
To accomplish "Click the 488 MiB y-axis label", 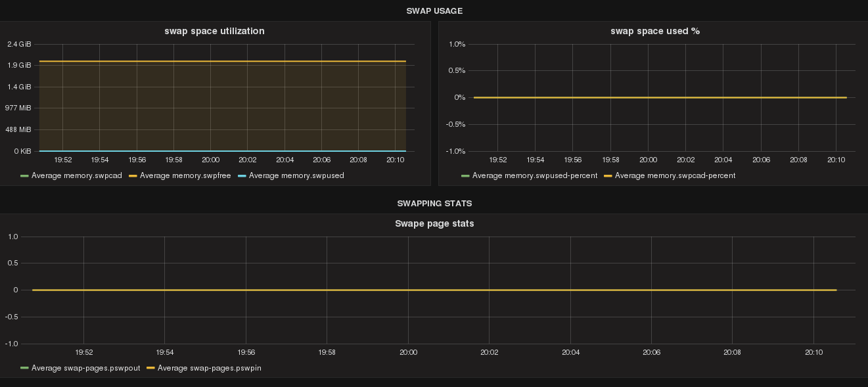I will pos(19,130).
